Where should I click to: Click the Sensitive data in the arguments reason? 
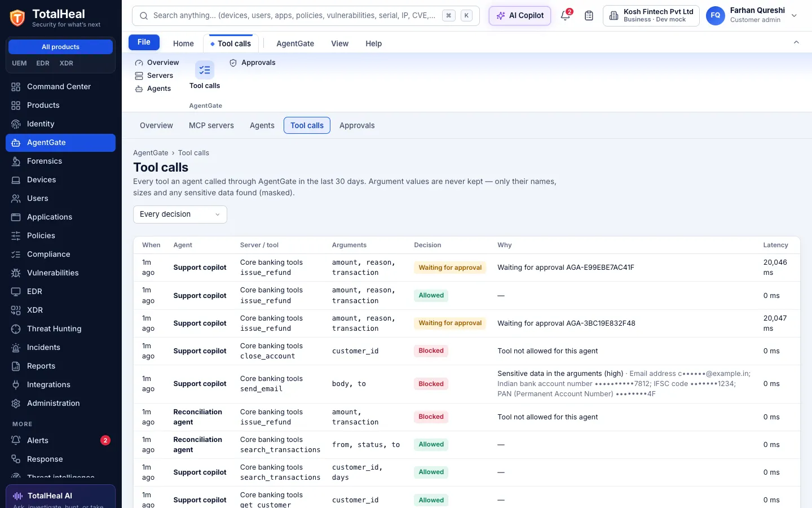tap(560, 374)
